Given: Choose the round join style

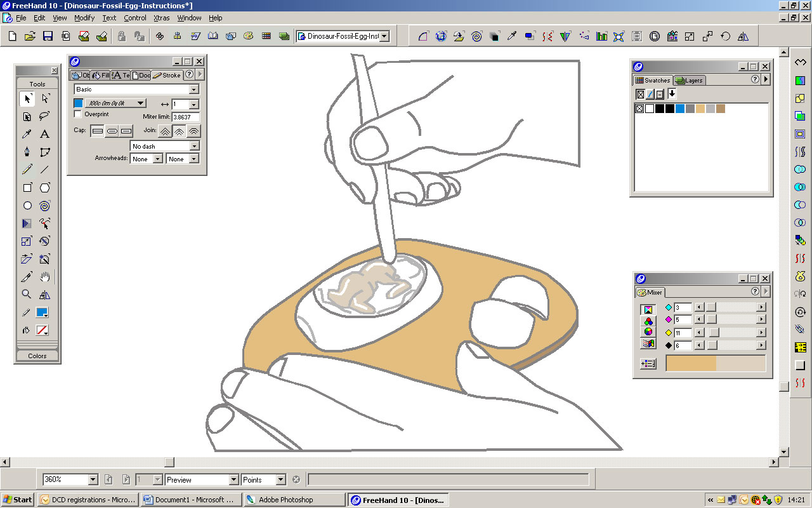Looking at the screenshot, I should 179,131.
